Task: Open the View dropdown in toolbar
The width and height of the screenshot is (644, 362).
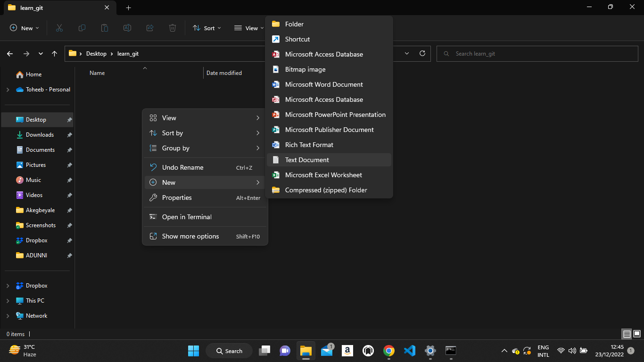Action: 249,28
